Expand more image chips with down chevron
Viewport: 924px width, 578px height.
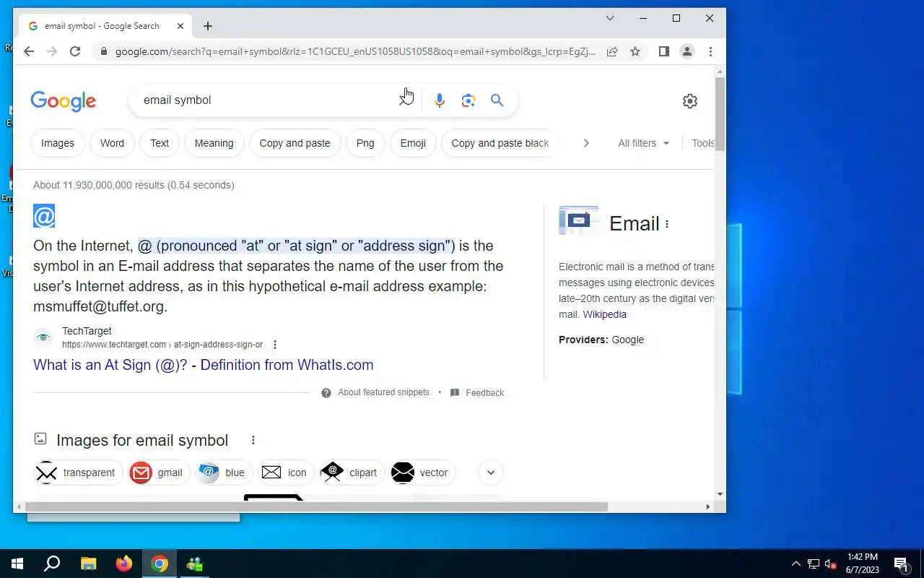[491, 473]
